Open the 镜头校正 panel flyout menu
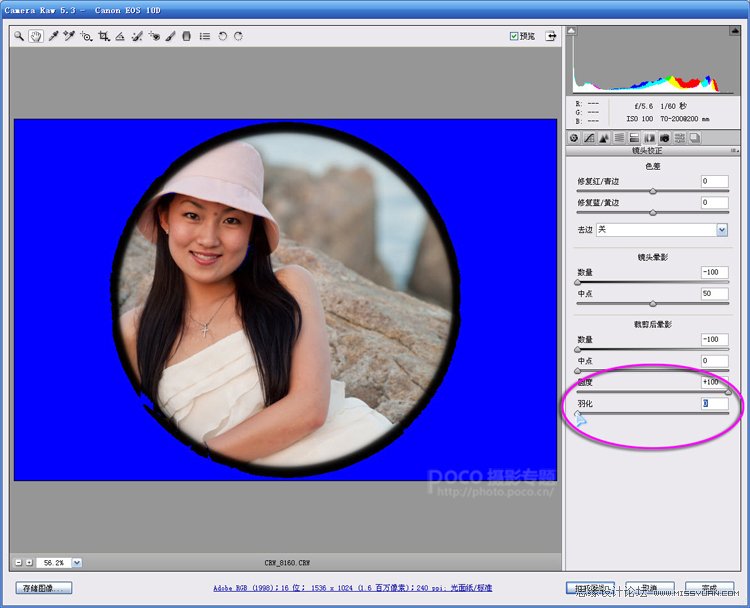Screen dimensions: 750x608 (x=736, y=151)
